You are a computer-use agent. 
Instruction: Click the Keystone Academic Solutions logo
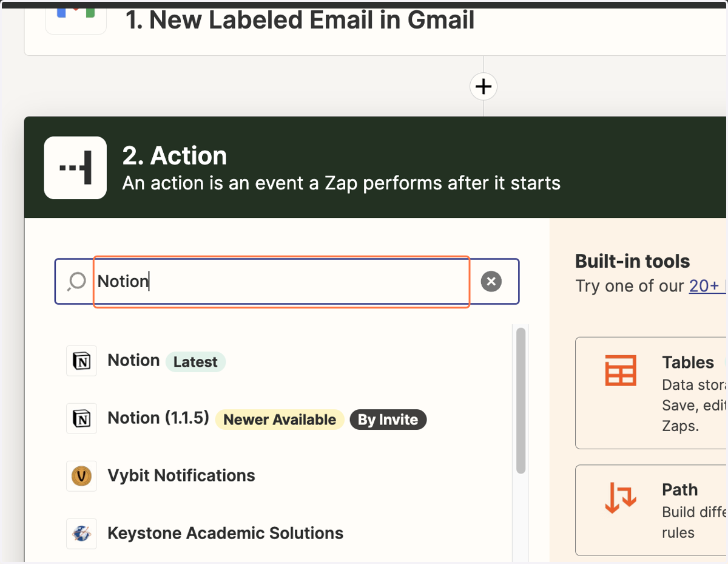coord(81,534)
